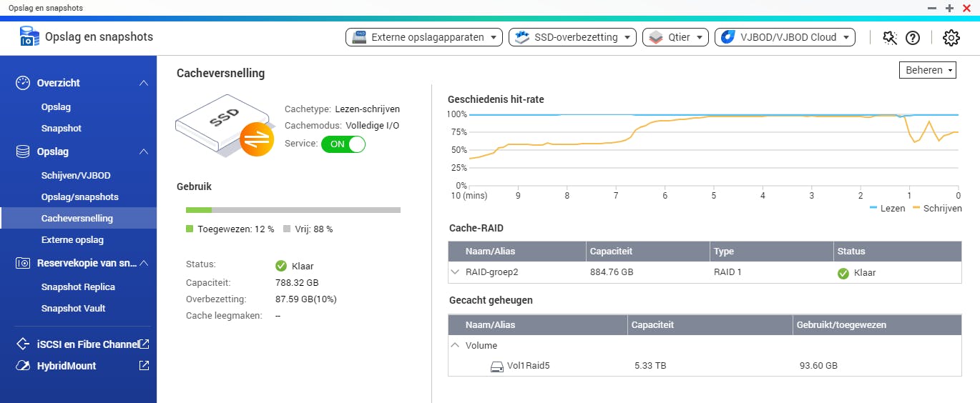The height and width of the screenshot is (403, 980).
Task: Collapse the Volume tree row
Action: [455, 345]
